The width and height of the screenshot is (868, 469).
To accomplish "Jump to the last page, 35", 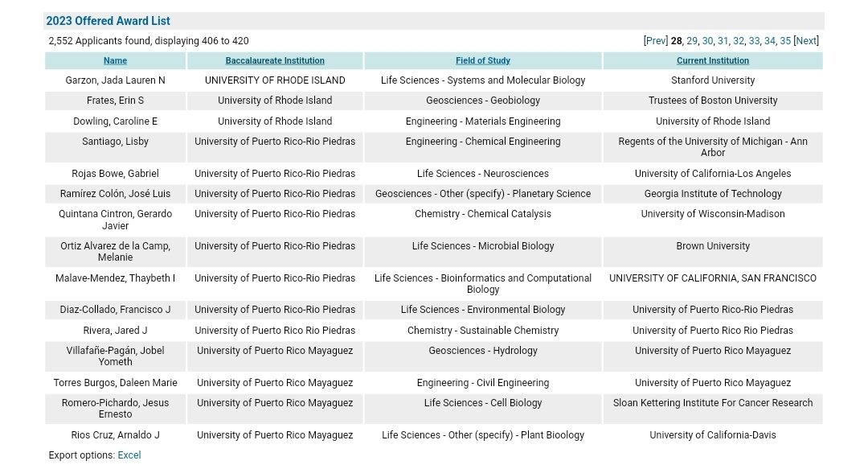I will pos(784,40).
